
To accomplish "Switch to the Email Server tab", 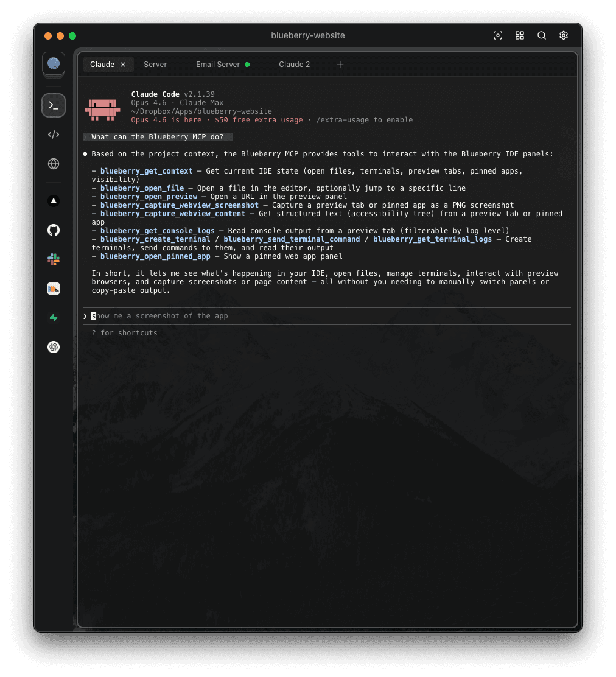I will click(218, 65).
